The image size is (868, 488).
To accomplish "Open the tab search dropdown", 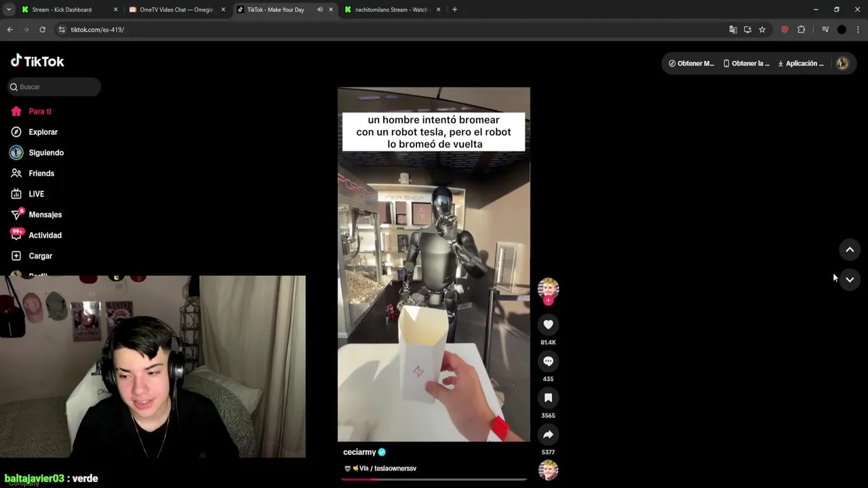I will [8, 9].
